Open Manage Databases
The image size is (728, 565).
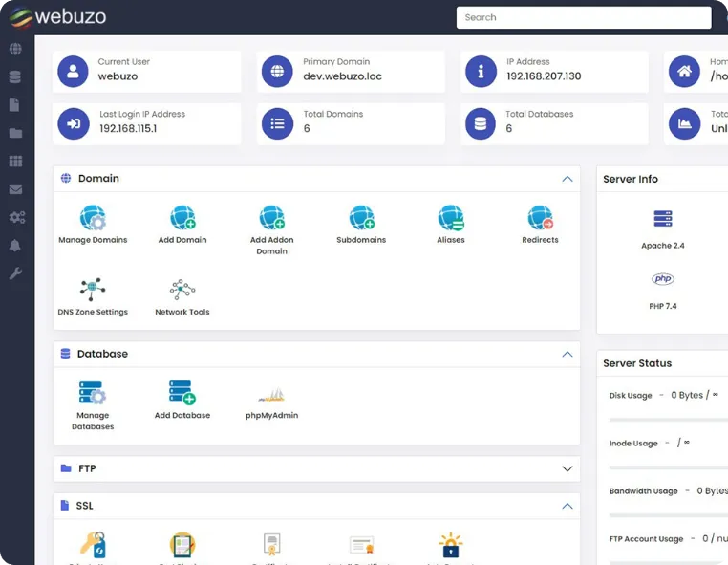[x=93, y=394]
